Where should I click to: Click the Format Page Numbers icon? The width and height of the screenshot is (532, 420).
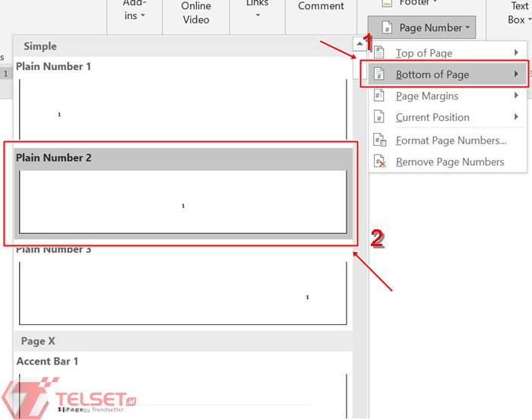click(x=380, y=140)
